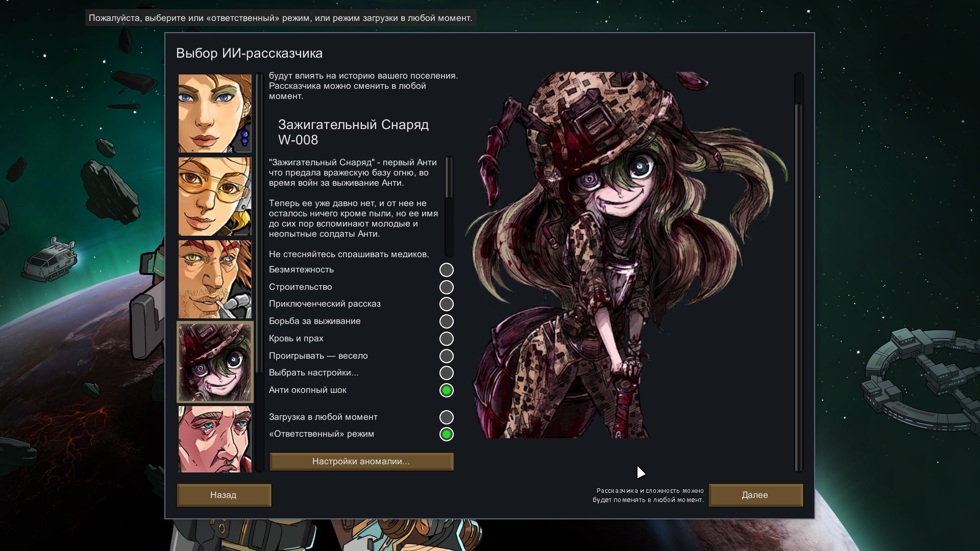Open Выбрать настройки custom difficulty option
This screenshot has width=980, height=551.
click(x=446, y=373)
